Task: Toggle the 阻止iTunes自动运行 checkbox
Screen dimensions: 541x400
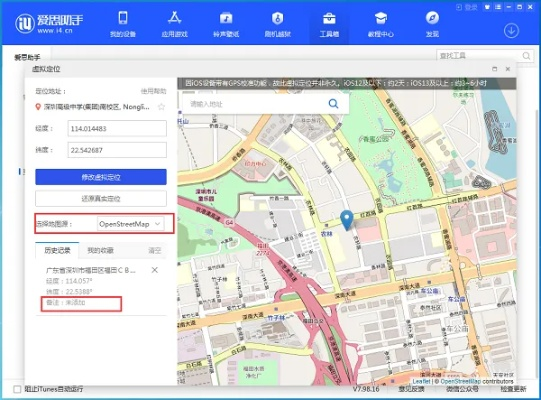Action: click(17, 389)
